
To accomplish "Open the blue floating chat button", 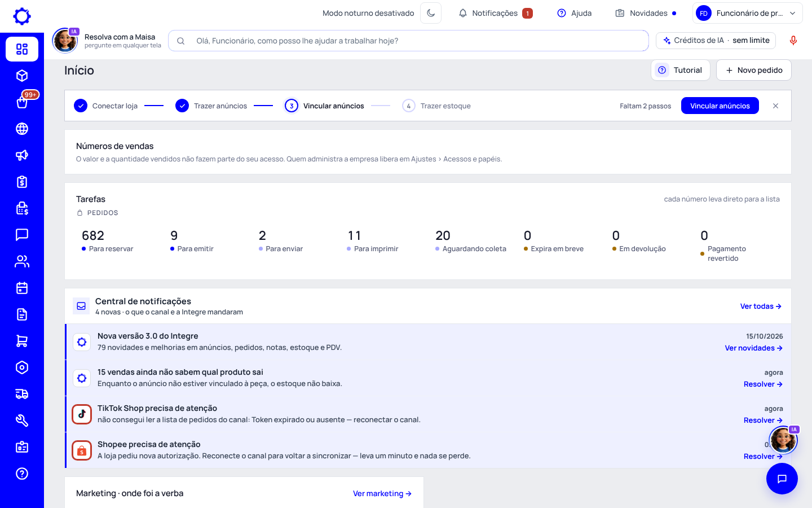I will pos(782,479).
